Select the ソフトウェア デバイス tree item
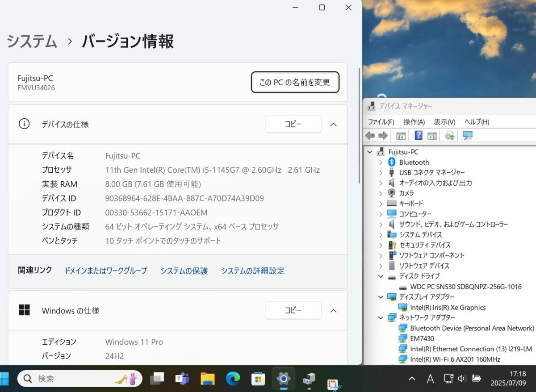This screenshot has height=392, width=536. (424, 266)
